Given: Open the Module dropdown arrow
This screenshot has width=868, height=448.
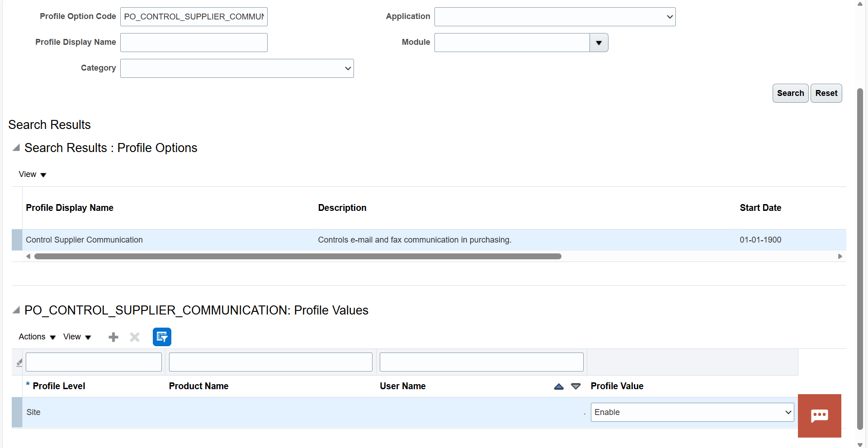Looking at the screenshot, I should pos(599,43).
